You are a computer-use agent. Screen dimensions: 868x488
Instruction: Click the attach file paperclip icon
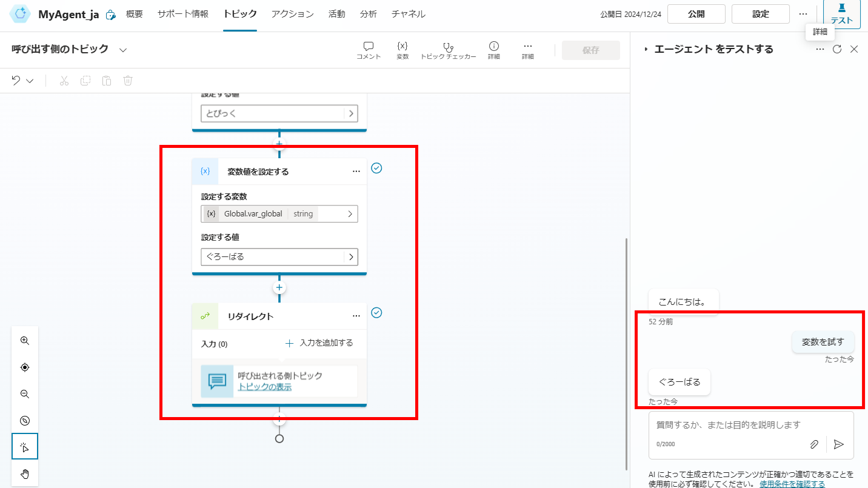tap(815, 444)
